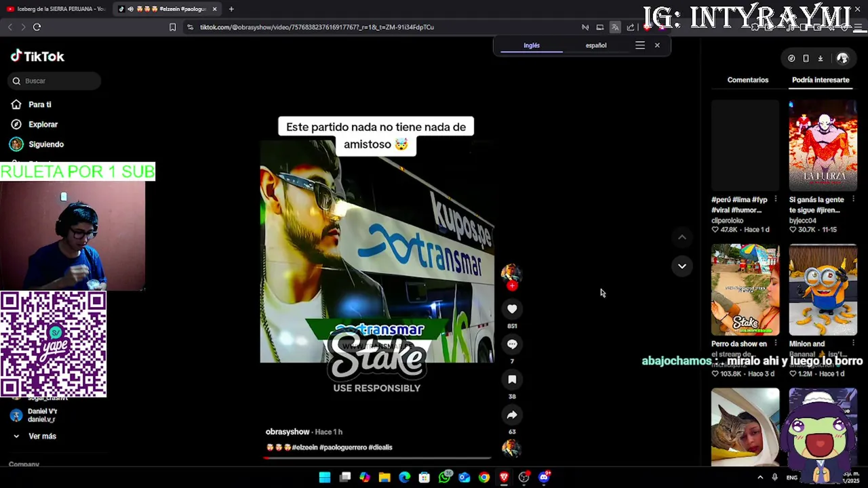Open the La Fuerza Jiren video thumbnail
Screen dimensions: 868x488
click(x=823, y=146)
